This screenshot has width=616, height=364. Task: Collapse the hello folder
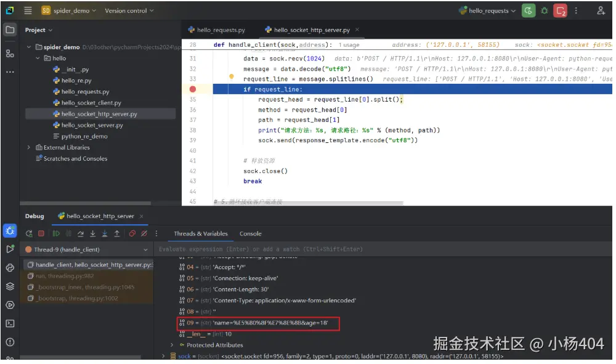pyautogui.click(x=38, y=58)
